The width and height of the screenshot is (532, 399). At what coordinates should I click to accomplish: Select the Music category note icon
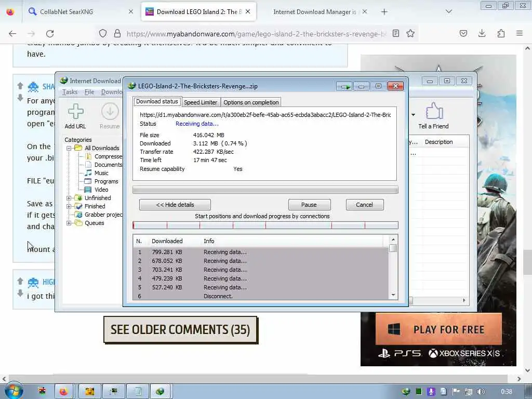pyautogui.click(x=88, y=173)
